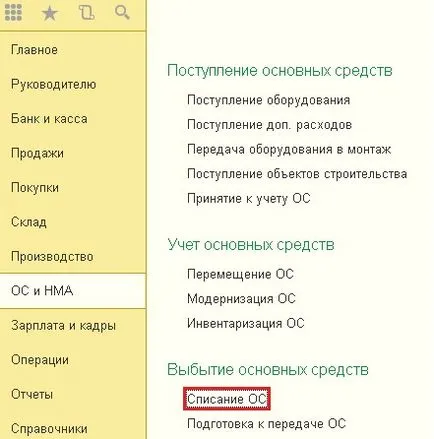This screenshot has height=439, width=434.
Task: Go to Операции section
Action: [x=40, y=360]
